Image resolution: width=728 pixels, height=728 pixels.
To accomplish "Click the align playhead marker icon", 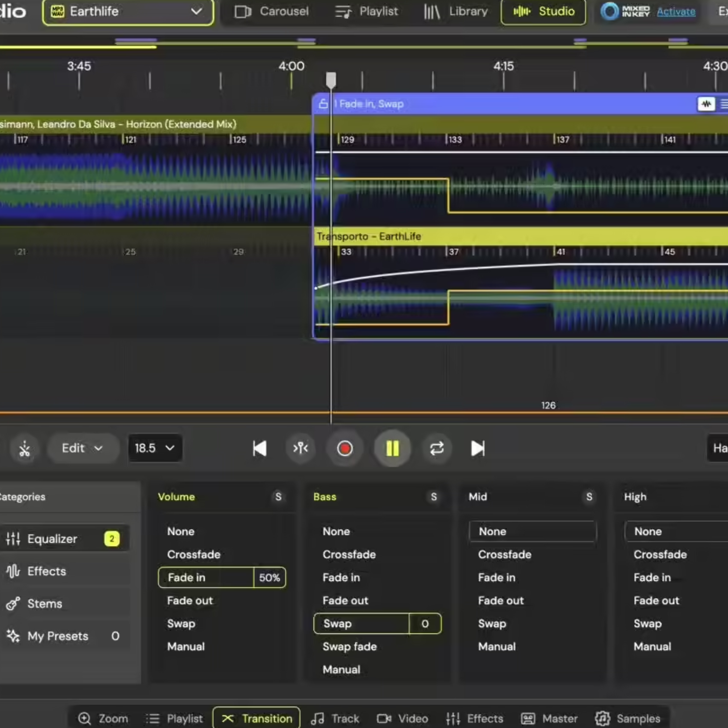I will (300, 448).
